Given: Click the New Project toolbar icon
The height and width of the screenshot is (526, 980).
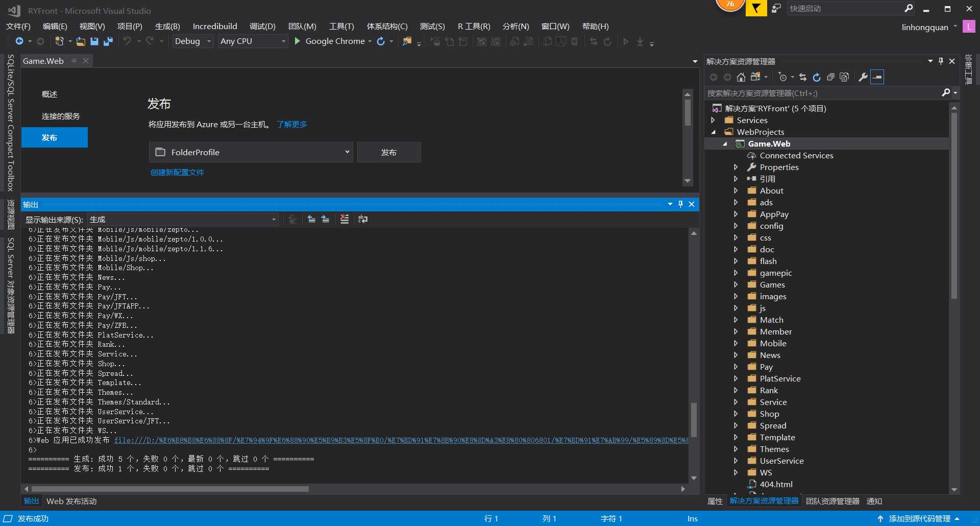Looking at the screenshot, I should click(59, 41).
